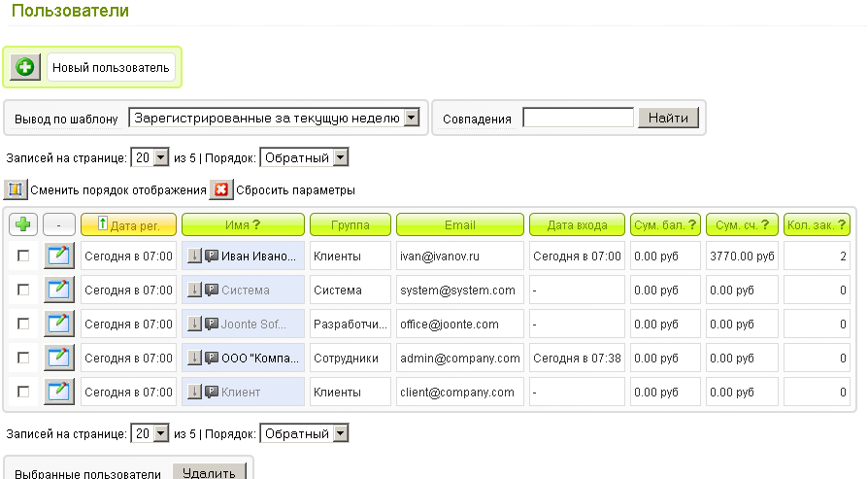Click Сбросить параметры link
The image size is (868, 479).
[x=295, y=189]
